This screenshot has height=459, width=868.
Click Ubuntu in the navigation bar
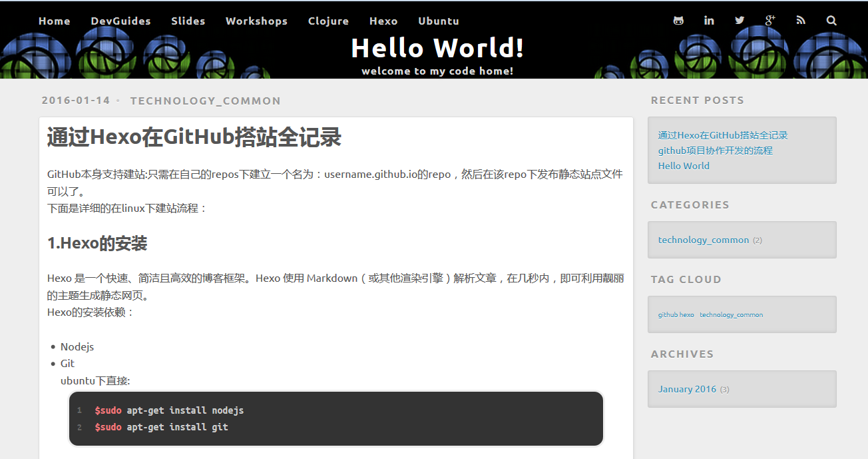(x=439, y=21)
